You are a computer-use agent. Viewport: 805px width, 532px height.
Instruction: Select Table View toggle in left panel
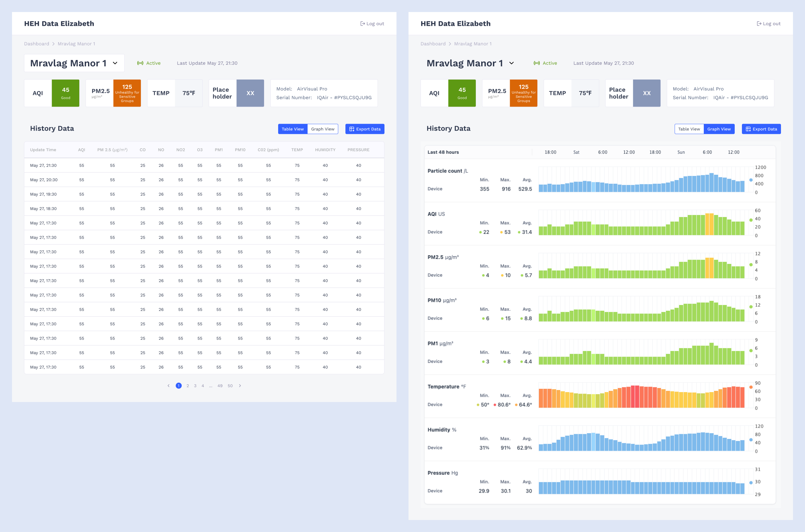point(293,129)
